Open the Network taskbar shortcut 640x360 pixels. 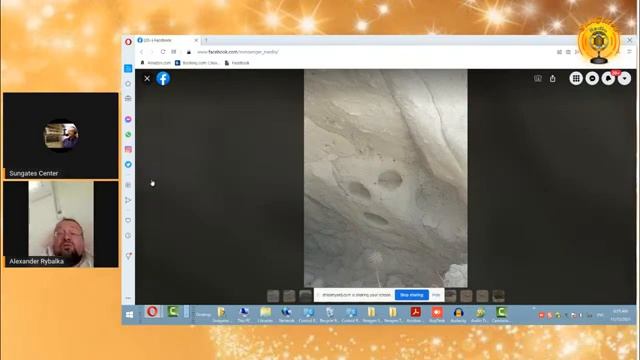(286, 314)
